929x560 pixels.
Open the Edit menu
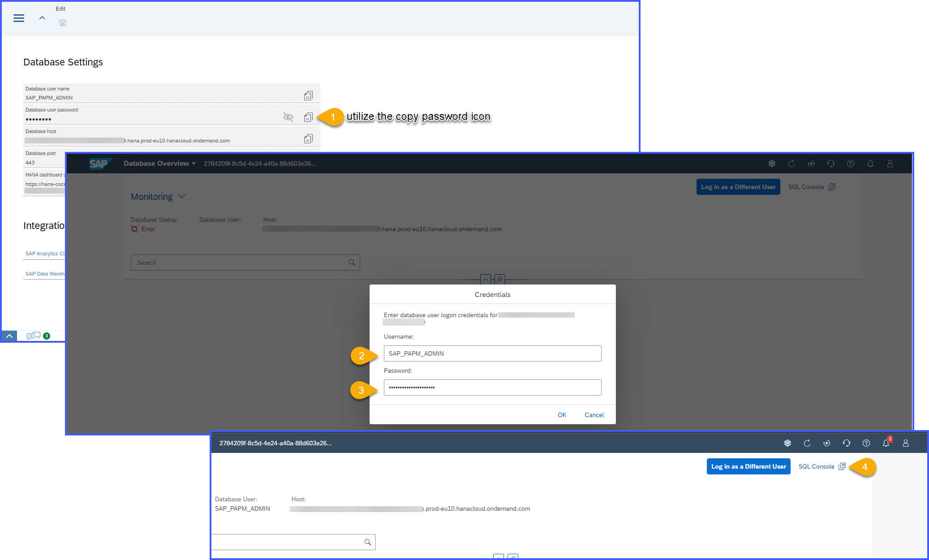(60, 9)
